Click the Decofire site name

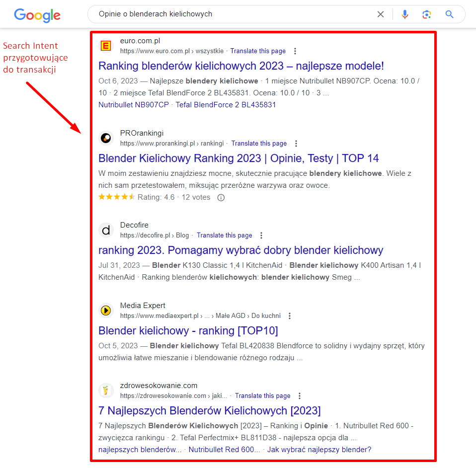(134, 225)
